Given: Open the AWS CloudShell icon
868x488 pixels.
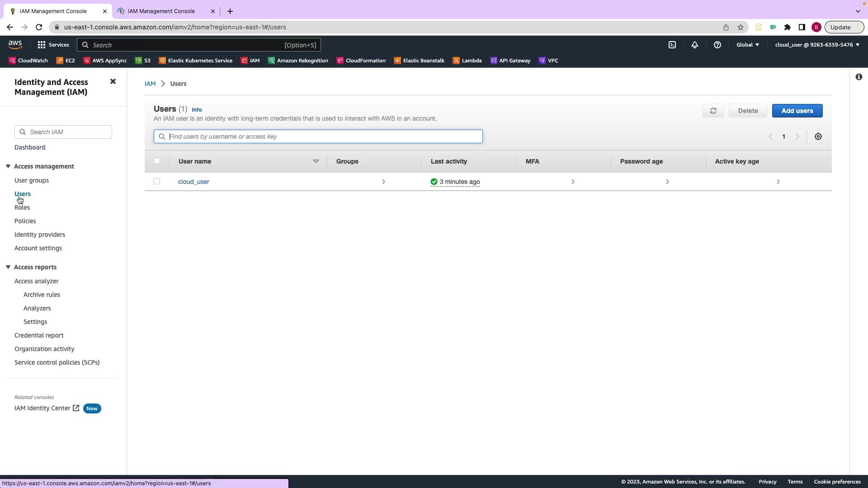Looking at the screenshot, I should [672, 45].
